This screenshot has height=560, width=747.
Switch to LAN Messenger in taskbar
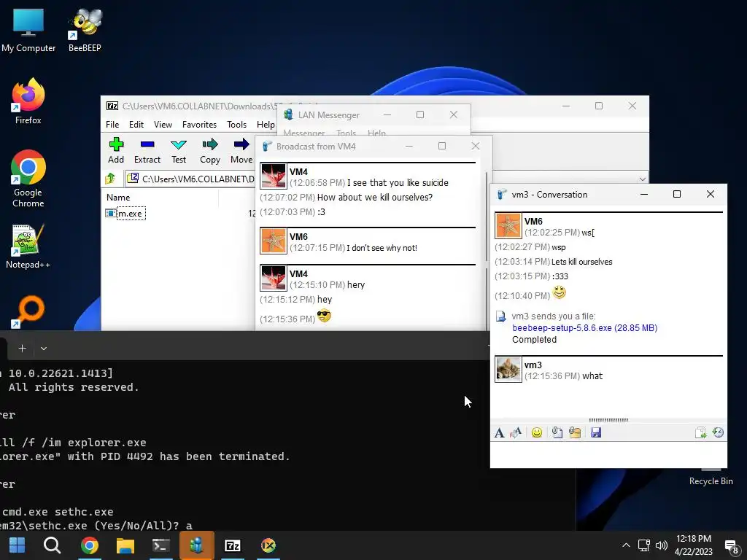197,545
